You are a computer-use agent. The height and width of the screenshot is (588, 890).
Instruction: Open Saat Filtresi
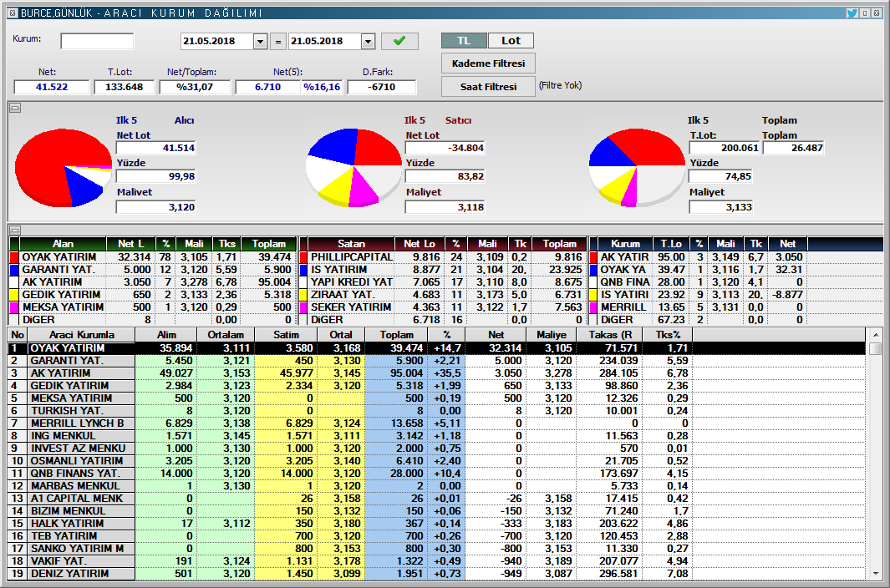[488, 87]
